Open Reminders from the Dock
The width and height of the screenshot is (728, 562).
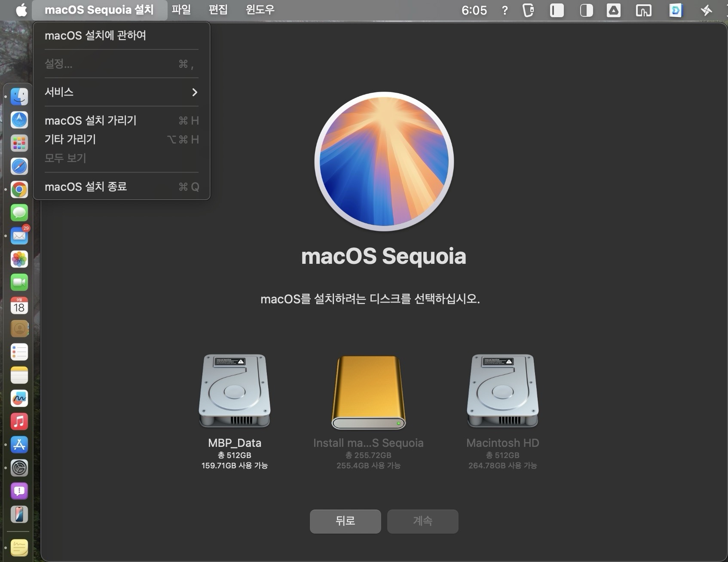pos(19,352)
